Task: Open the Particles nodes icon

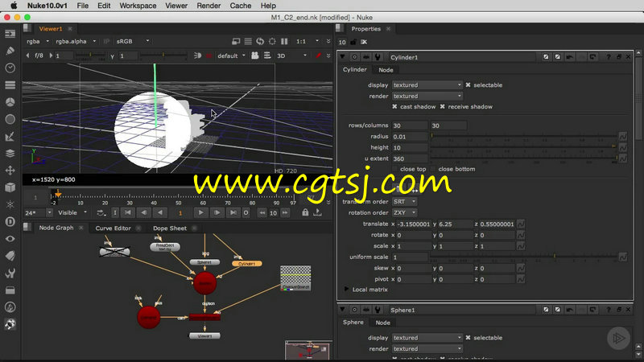Action: coord(10,204)
